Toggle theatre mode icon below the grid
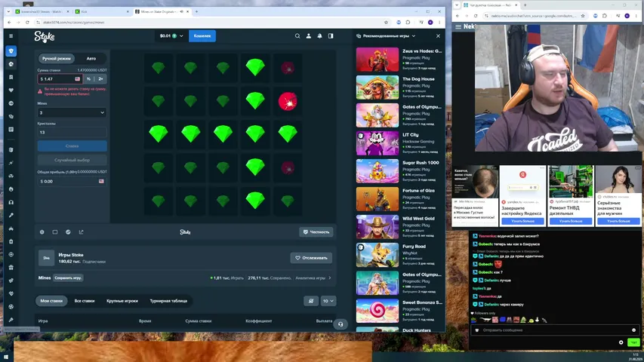The width and height of the screenshot is (644, 362). [x=55, y=232]
